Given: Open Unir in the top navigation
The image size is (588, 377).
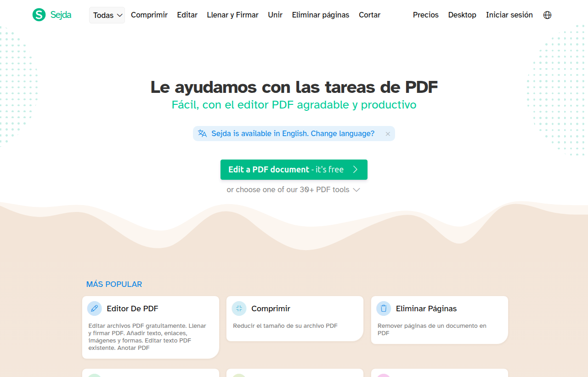Looking at the screenshot, I should (x=275, y=15).
